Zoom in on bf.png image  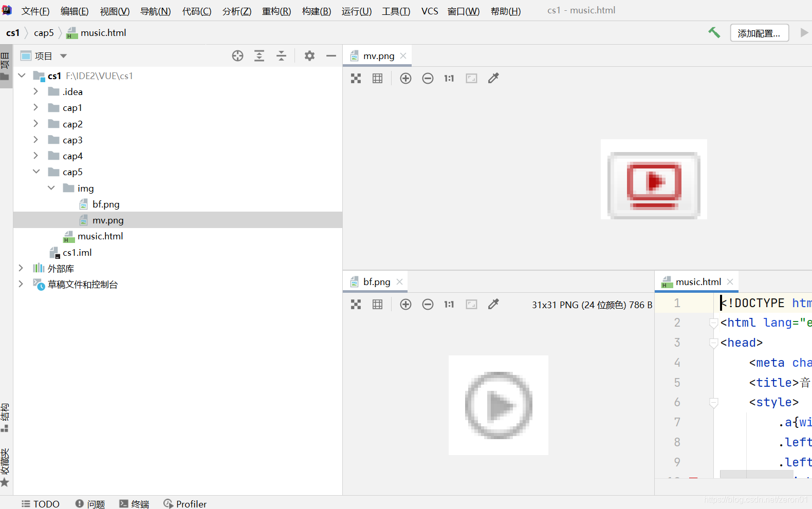tap(405, 305)
